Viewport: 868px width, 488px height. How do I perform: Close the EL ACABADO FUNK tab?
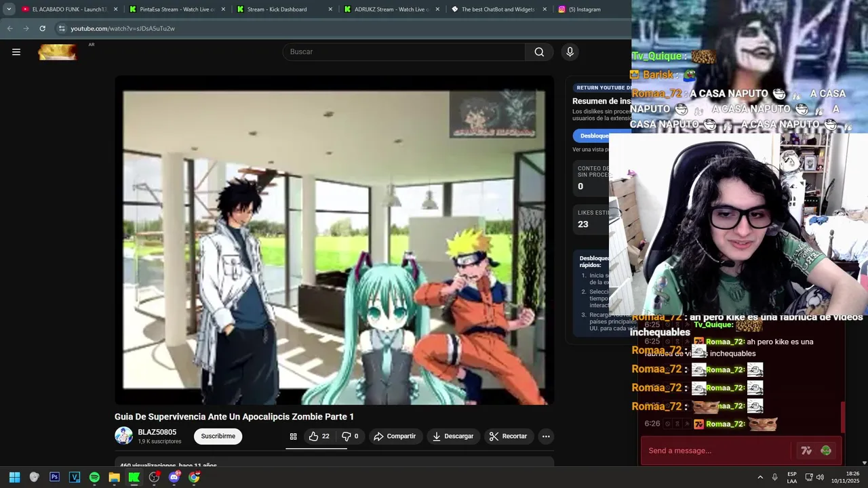coord(116,9)
